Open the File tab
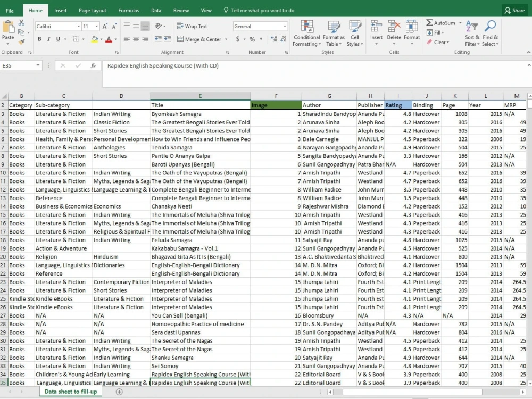Image resolution: width=532 pixels, height=399 pixels. 10,11
